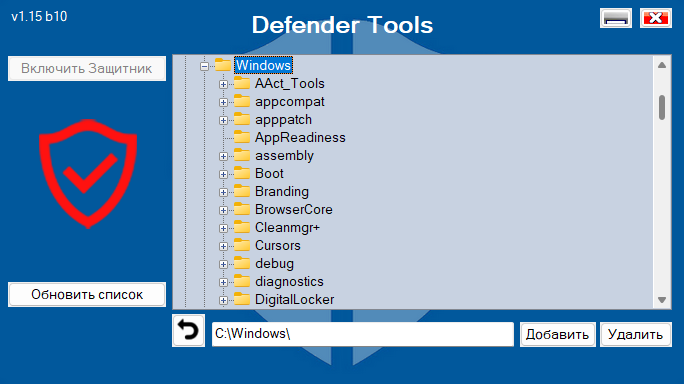Viewport: 684px width, 384px height.
Task: Select the AAct_Tools folder label
Action: coord(290,83)
